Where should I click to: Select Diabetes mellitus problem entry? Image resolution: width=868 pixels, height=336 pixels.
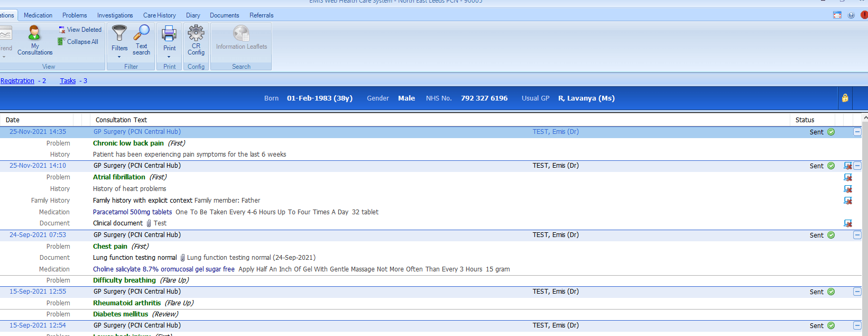click(121, 314)
